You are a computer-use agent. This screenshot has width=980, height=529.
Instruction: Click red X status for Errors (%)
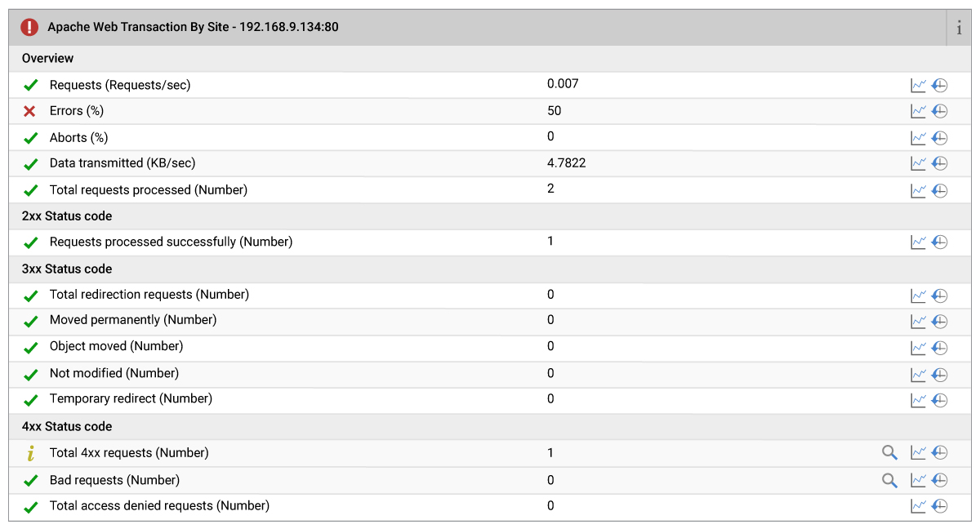click(30, 111)
